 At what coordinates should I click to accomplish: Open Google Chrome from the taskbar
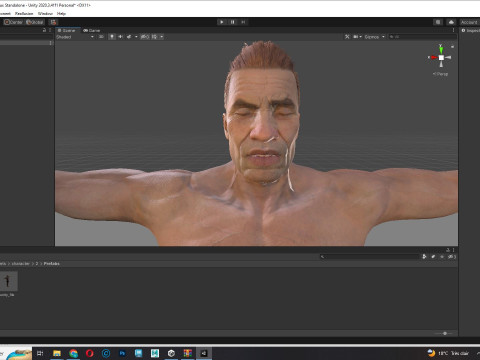click(73, 353)
